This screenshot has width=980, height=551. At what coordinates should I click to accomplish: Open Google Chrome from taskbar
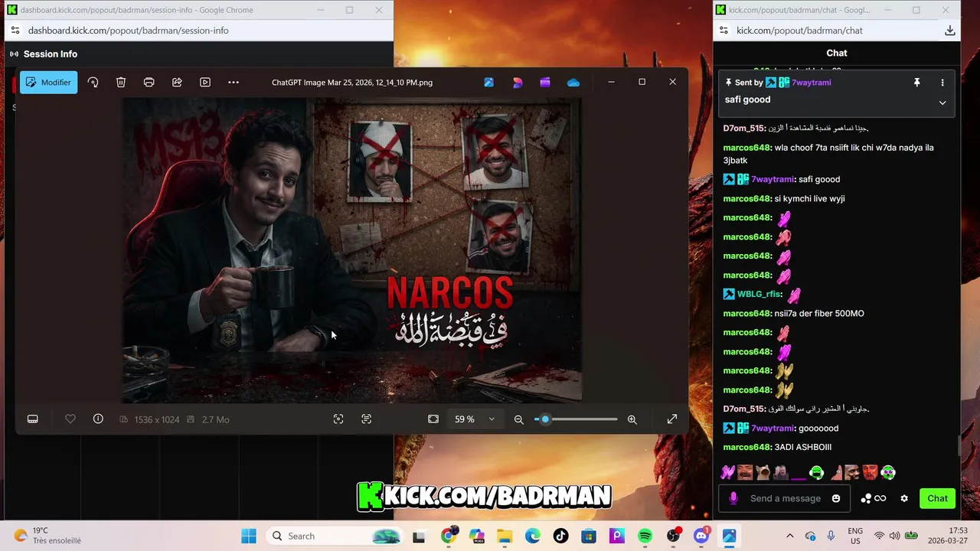pos(449,536)
